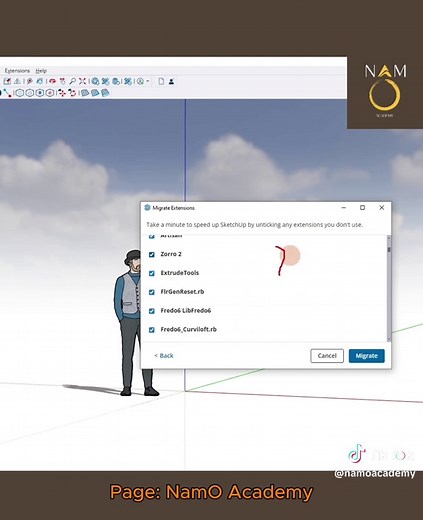Open Extension Warehouse from the toolbar

[106, 81]
